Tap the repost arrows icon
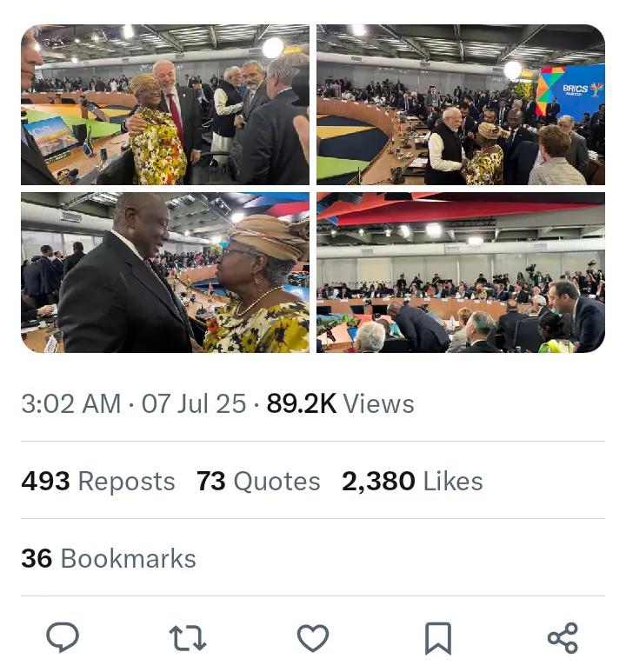626x672 pixels. pyautogui.click(x=188, y=638)
